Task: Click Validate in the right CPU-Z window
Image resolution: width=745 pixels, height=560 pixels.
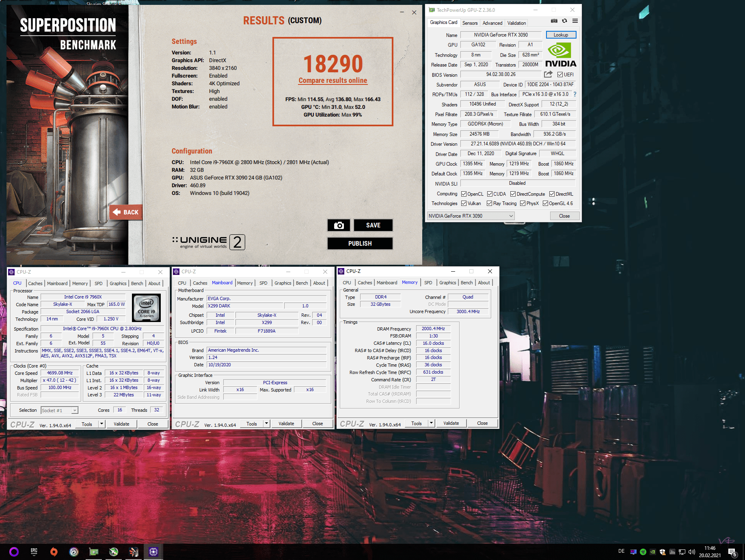Action: (451, 423)
